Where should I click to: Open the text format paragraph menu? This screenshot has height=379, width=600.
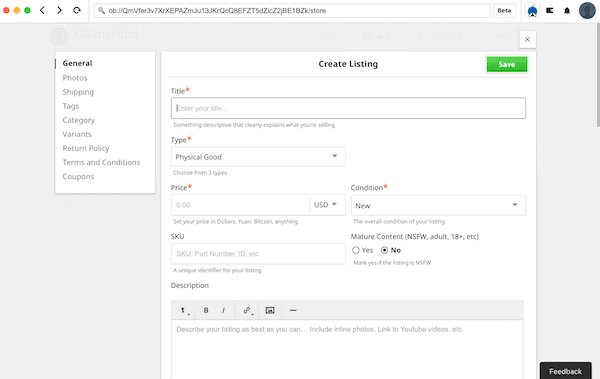(183, 310)
